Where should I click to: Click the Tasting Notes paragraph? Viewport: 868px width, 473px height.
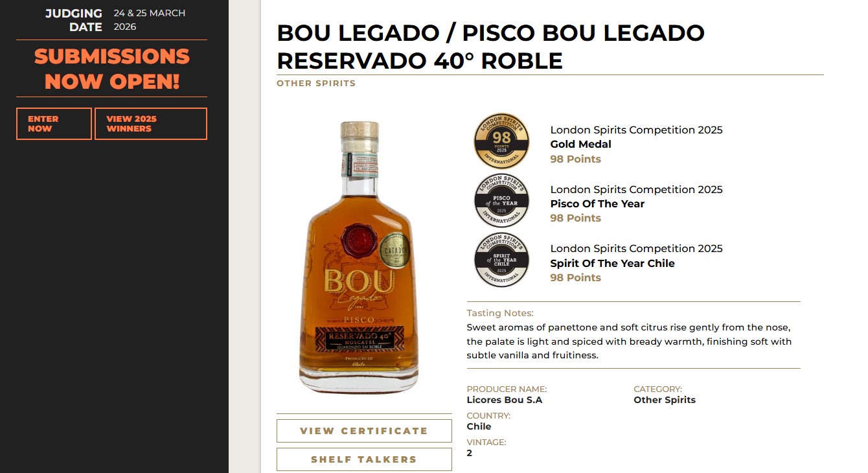tap(629, 341)
